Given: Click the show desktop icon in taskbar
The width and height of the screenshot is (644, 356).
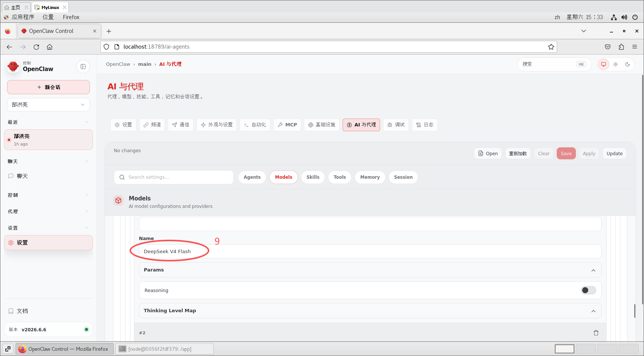Looking at the screenshot, I should click(8, 349).
